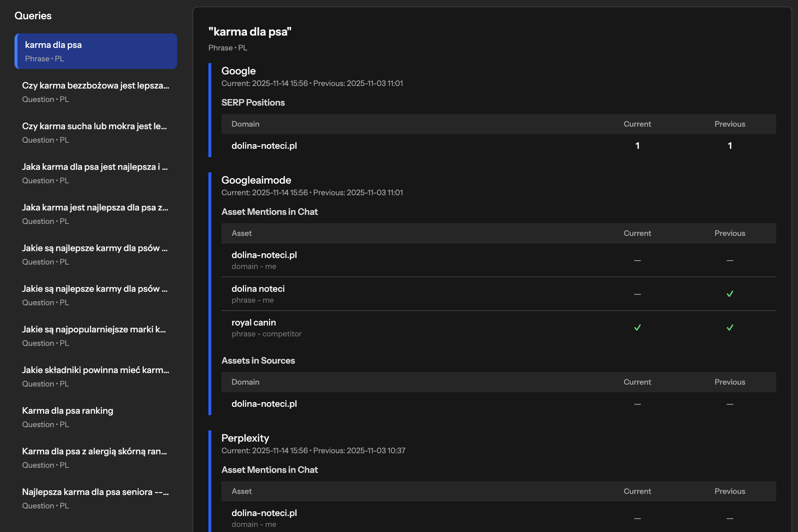Select the 'karma dla psa' query
Image resolution: width=798 pixels, height=532 pixels.
95,51
